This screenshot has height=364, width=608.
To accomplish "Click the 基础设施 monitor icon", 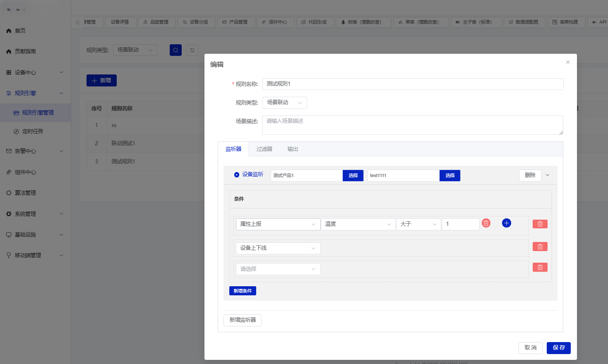I will click(x=9, y=235).
